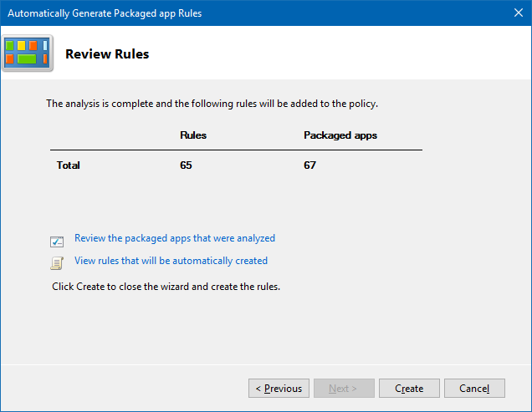Viewport: 532px width, 412px height.
Task: Click the white header banner area
Action: pos(335,54)
